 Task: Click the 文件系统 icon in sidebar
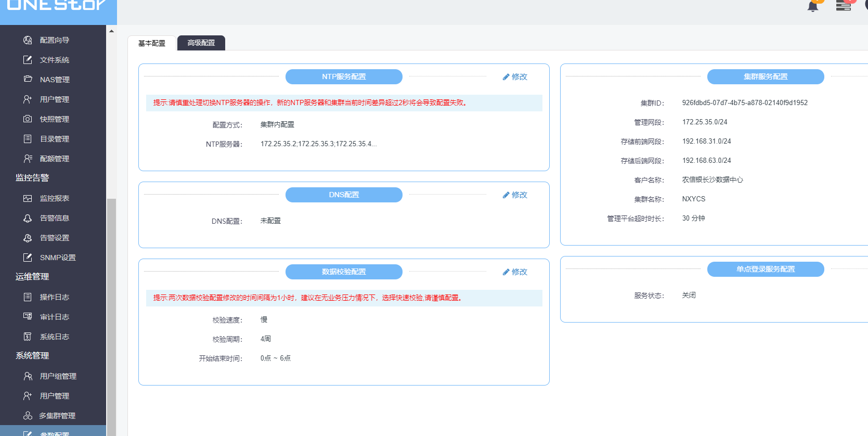28,60
